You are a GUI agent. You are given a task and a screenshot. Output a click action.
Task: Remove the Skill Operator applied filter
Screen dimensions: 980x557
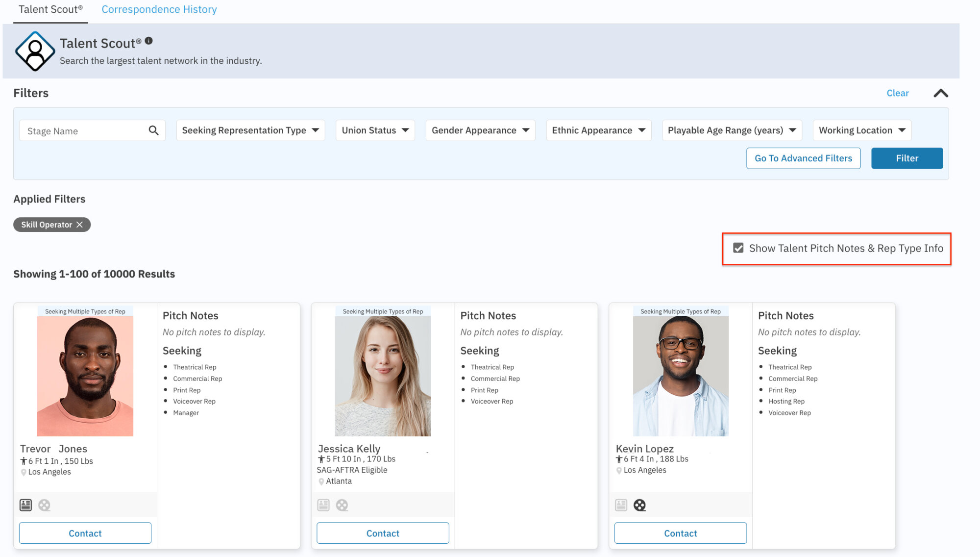[80, 225]
